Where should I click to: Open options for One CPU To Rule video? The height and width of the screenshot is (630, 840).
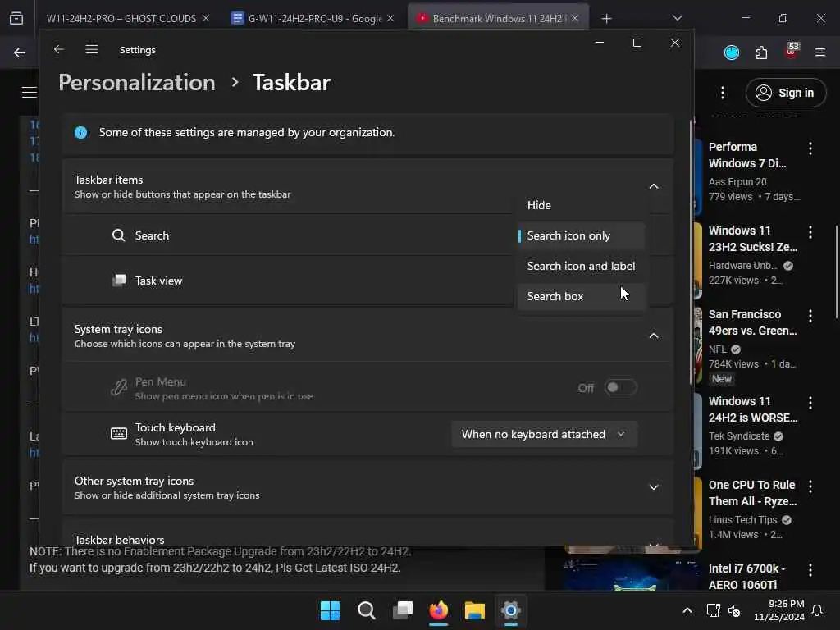pyautogui.click(x=810, y=486)
